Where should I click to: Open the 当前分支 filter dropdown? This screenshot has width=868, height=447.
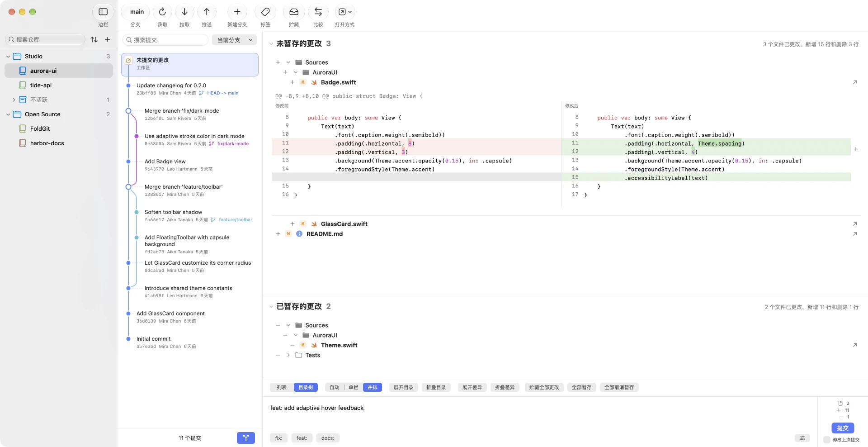pos(234,40)
